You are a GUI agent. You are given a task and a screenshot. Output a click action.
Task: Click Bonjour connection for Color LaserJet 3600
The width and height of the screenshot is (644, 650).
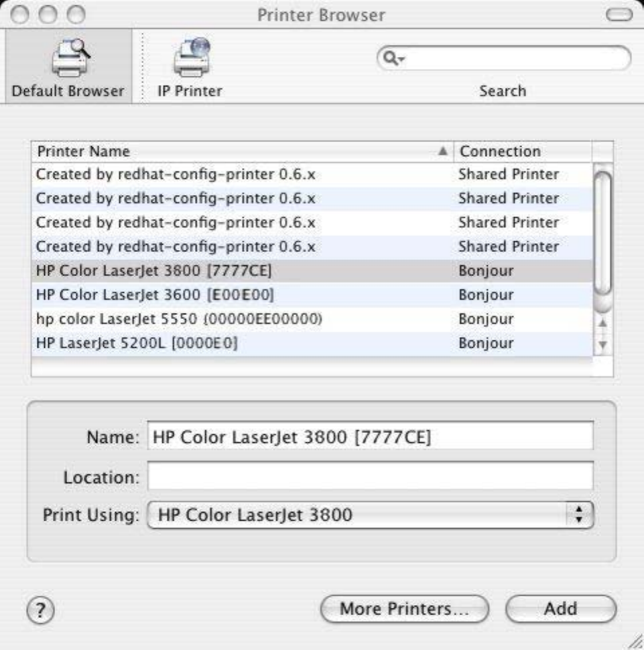click(x=486, y=295)
